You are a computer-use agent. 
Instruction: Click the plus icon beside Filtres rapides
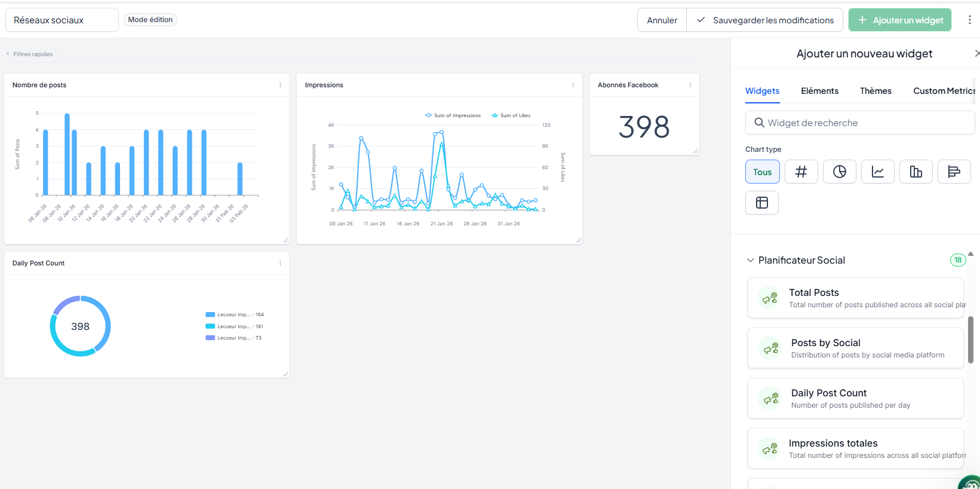tap(8, 54)
